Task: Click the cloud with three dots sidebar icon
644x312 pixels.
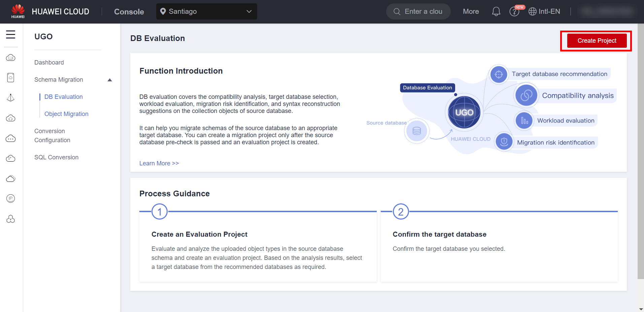Action: pos(11,139)
